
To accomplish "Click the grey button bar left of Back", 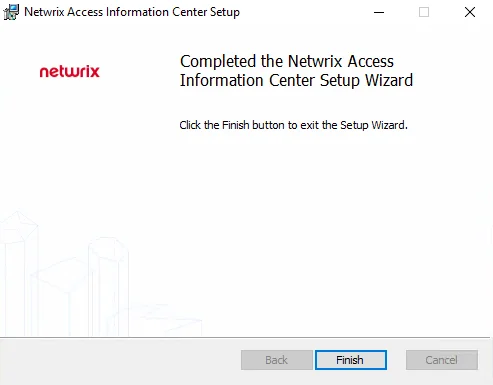I will (x=120, y=360).
